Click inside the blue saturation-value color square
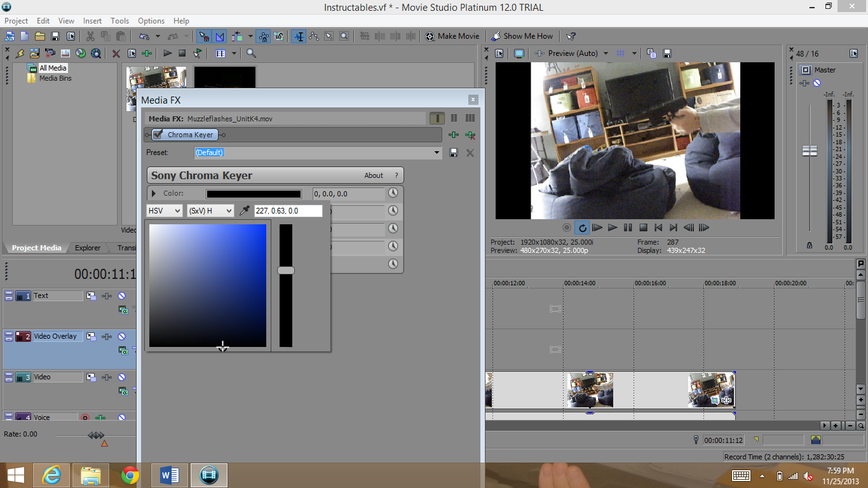868x488 pixels. pyautogui.click(x=208, y=285)
